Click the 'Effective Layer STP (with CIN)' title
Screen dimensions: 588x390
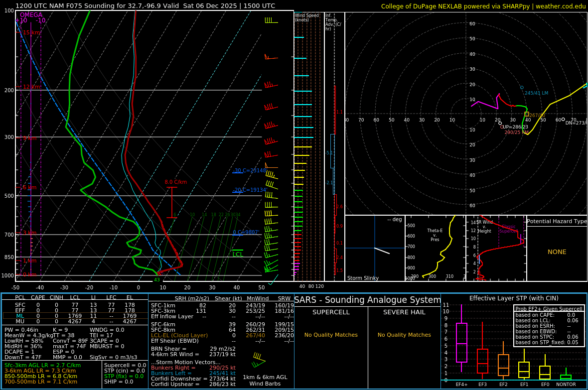pos(514,298)
